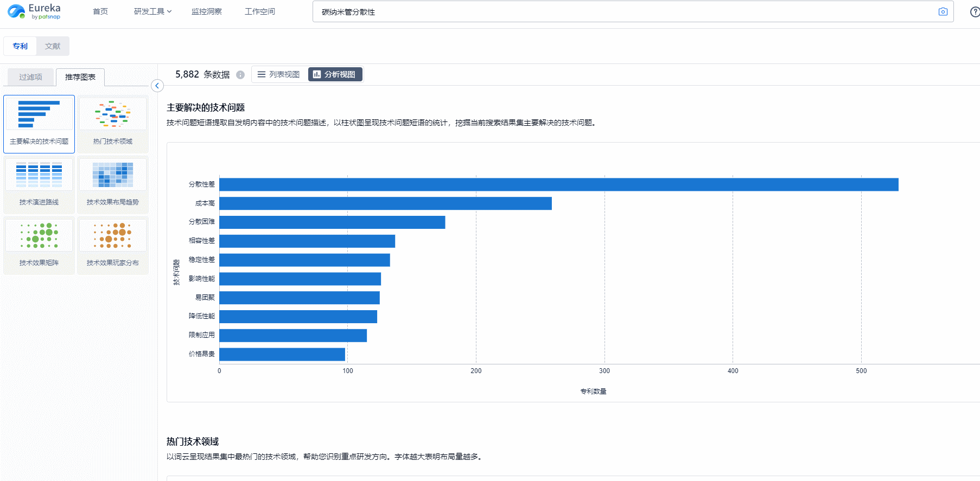Select the 技术效果矩阵 bubble chart
Viewport: 980px width, 481px height.
39,245
